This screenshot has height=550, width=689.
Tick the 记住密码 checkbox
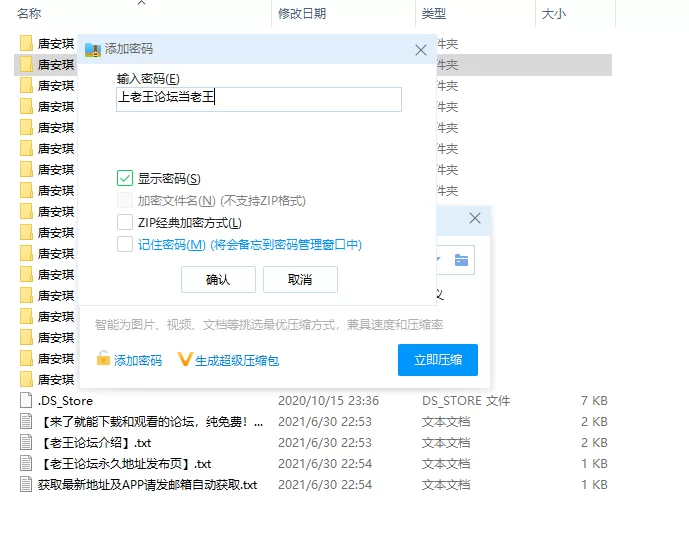point(125,244)
